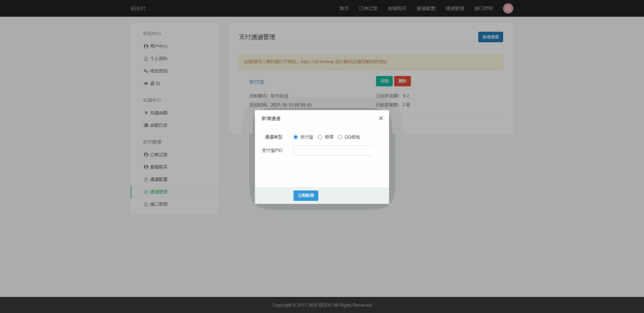Image resolution: width=644 pixels, height=313 pixels.
Task: Choose the QQ钱包 radio option
Action: pyautogui.click(x=340, y=137)
